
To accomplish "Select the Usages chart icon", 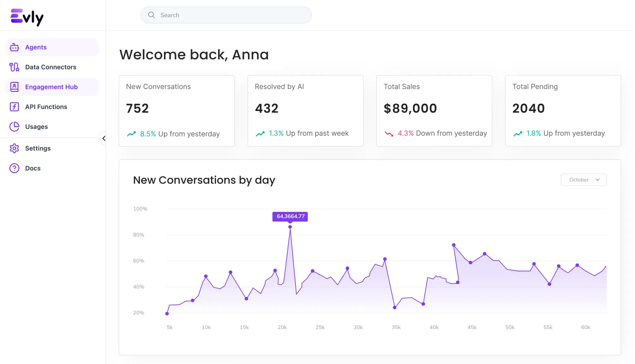I will [14, 127].
